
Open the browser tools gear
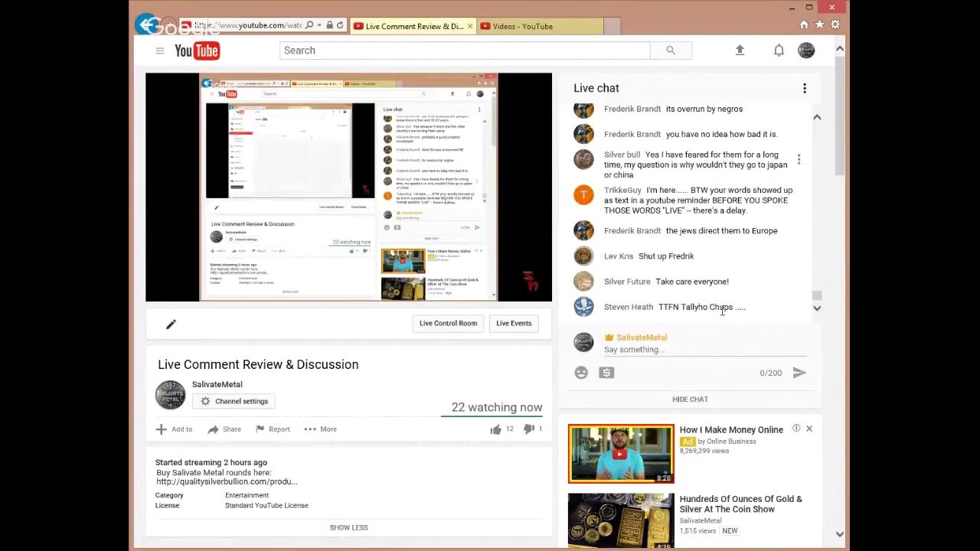(x=835, y=25)
